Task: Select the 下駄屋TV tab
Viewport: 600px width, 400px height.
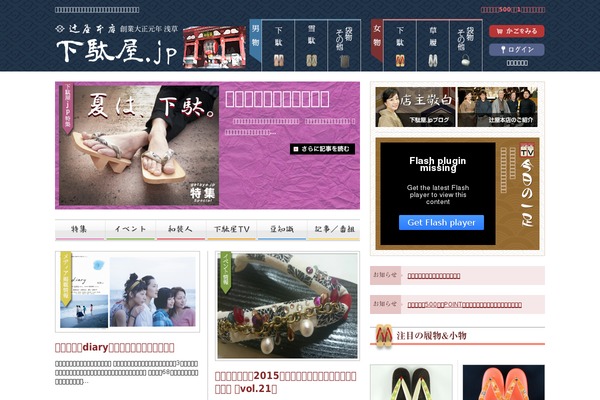Action: (x=232, y=230)
